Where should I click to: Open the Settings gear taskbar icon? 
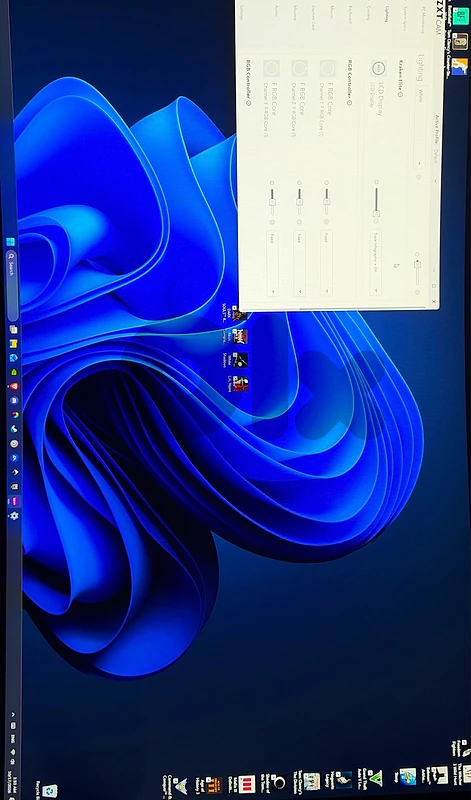[x=14, y=515]
